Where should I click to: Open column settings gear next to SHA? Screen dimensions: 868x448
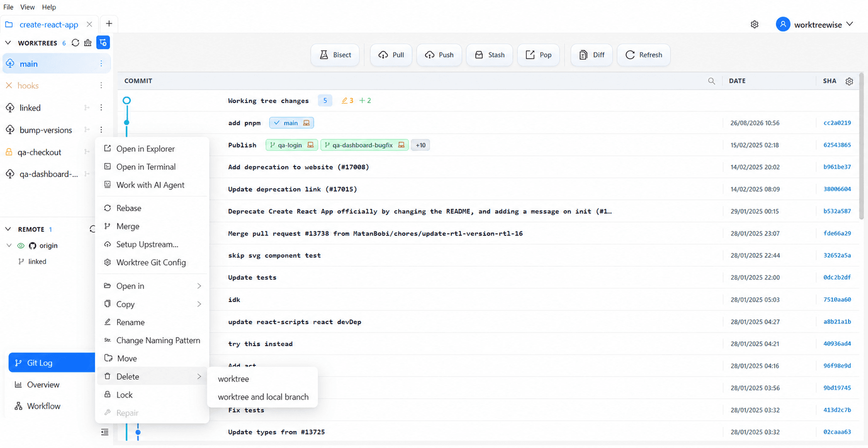pyautogui.click(x=849, y=81)
